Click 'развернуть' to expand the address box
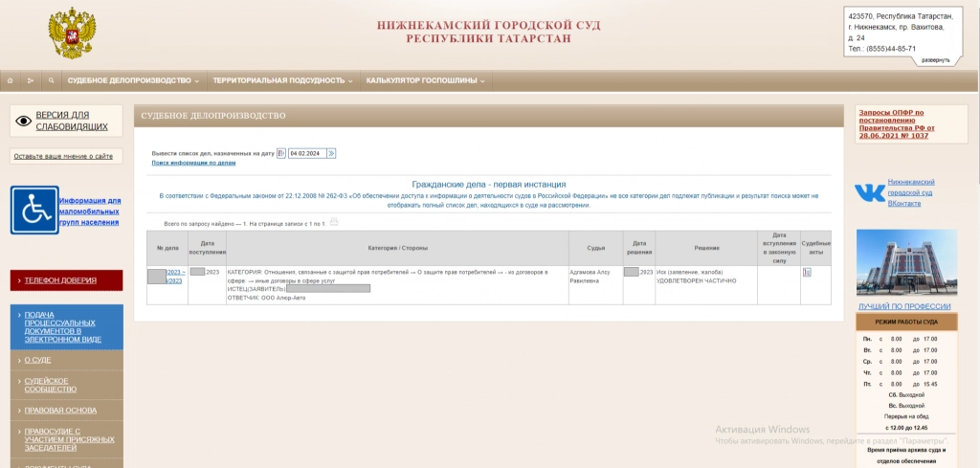 [936, 60]
